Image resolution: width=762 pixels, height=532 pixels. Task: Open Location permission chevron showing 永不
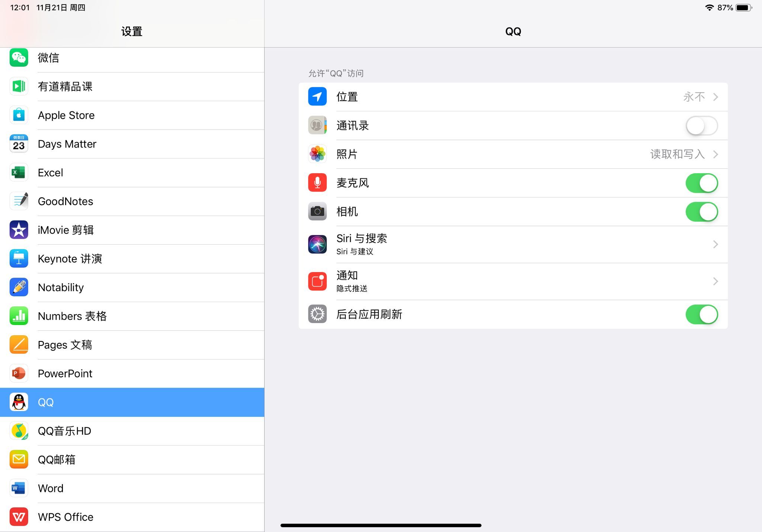click(715, 97)
